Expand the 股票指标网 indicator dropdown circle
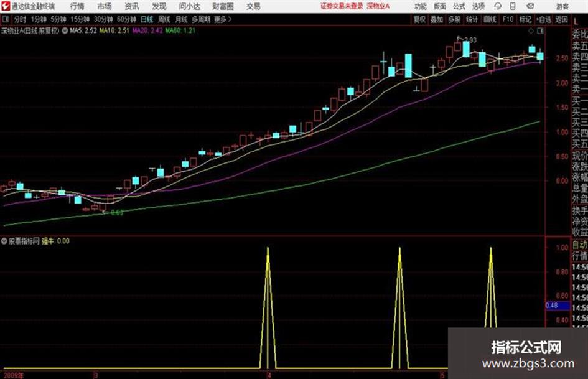The image size is (588, 379). pyautogui.click(x=4, y=241)
